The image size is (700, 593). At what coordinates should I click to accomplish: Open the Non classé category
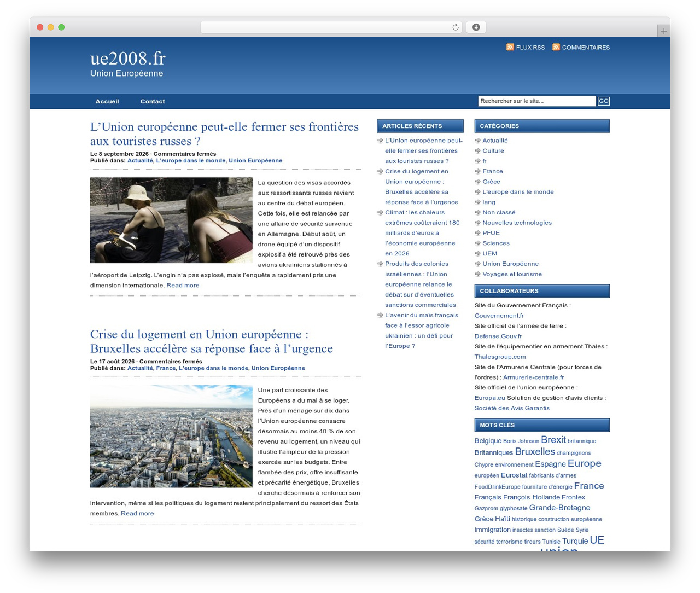point(499,212)
